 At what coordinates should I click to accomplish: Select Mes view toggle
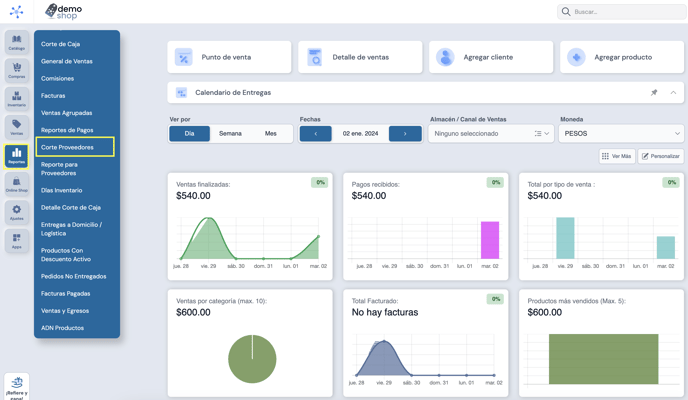pos(271,133)
